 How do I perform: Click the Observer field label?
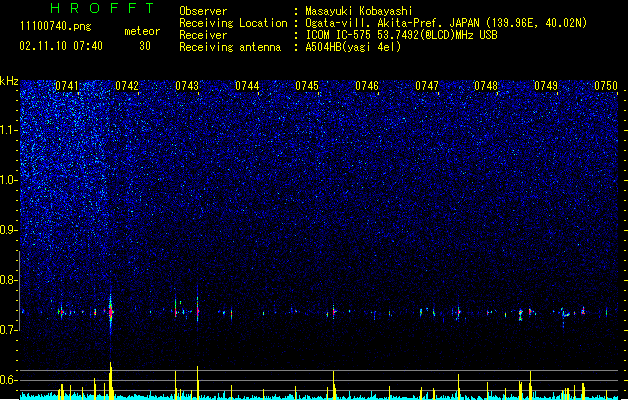[x=203, y=11]
